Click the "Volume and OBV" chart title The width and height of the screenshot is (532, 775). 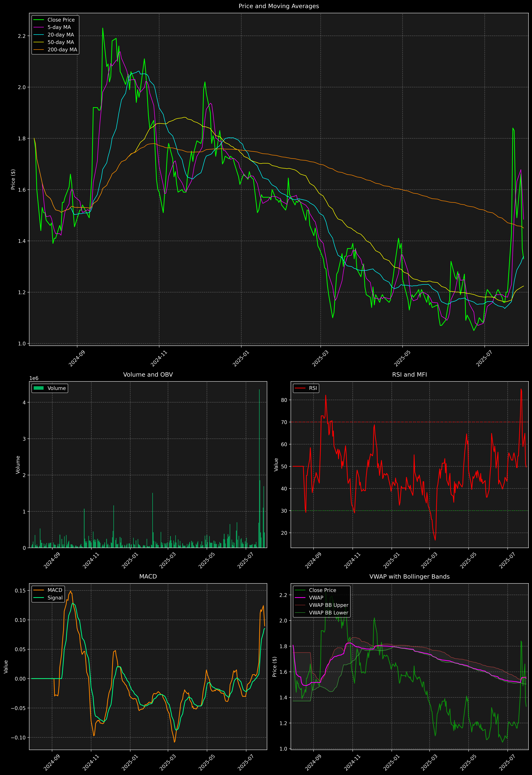click(148, 374)
